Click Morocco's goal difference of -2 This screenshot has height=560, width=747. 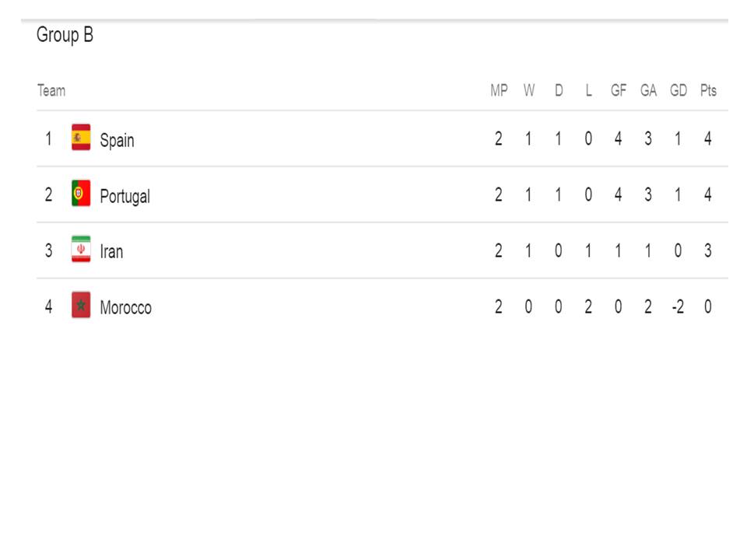(x=678, y=306)
